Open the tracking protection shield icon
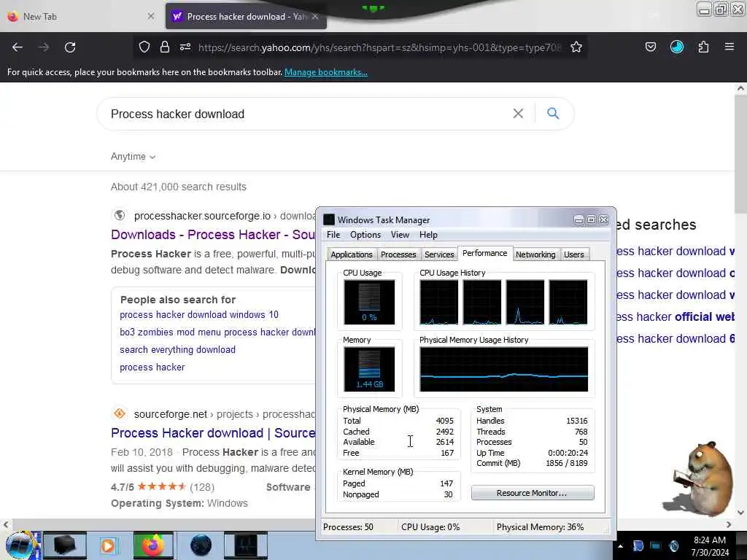Image resolution: width=747 pixels, height=560 pixels. pos(144,47)
